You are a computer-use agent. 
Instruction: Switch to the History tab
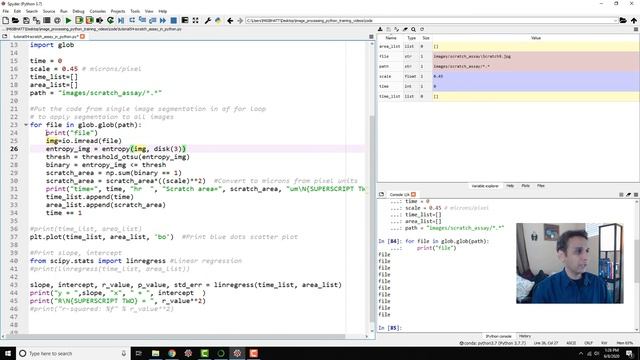(x=525, y=336)
